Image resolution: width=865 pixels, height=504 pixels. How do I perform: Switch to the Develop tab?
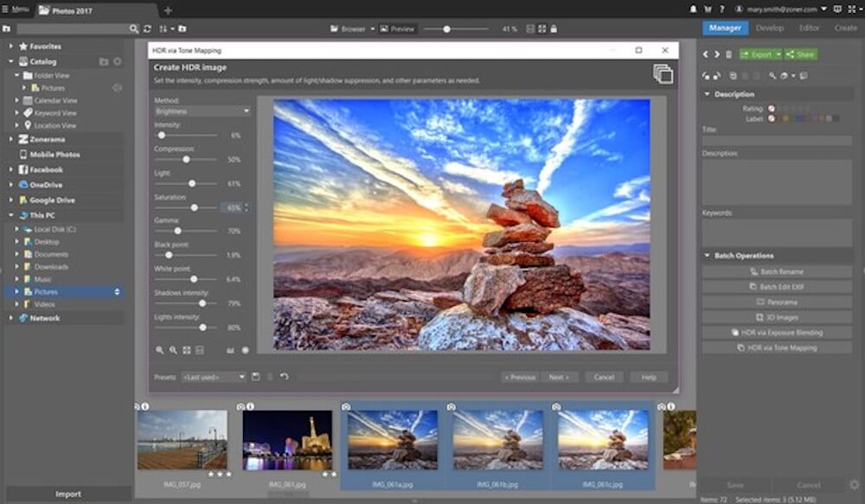769,28
